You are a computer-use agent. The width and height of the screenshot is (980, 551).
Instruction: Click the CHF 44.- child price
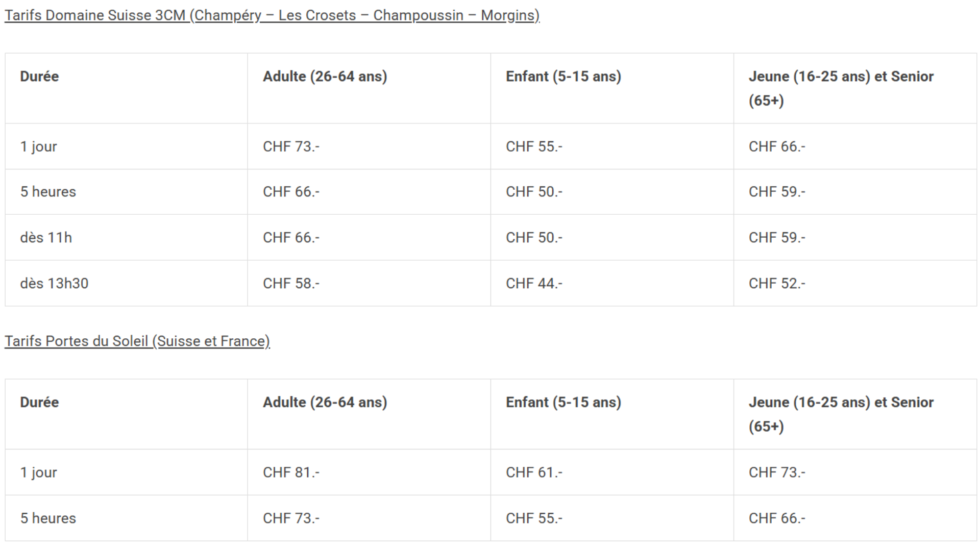point(534,284)
